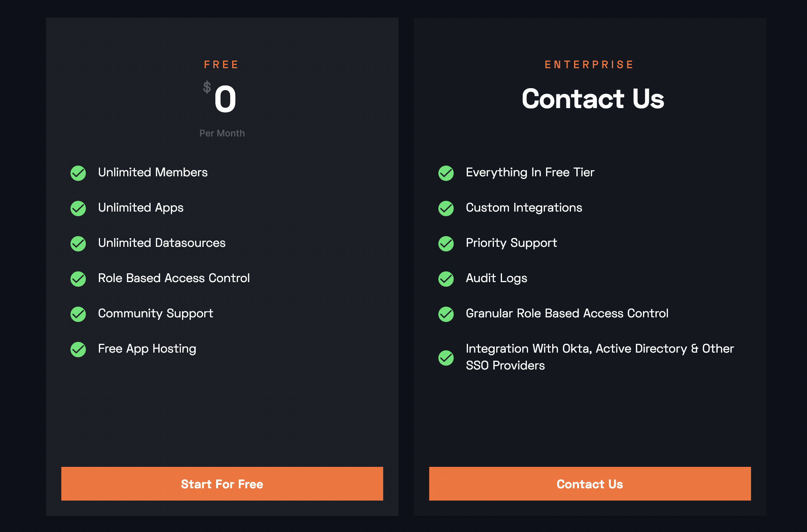Click the checkmark beside Custom Integrations

(445, 209)
